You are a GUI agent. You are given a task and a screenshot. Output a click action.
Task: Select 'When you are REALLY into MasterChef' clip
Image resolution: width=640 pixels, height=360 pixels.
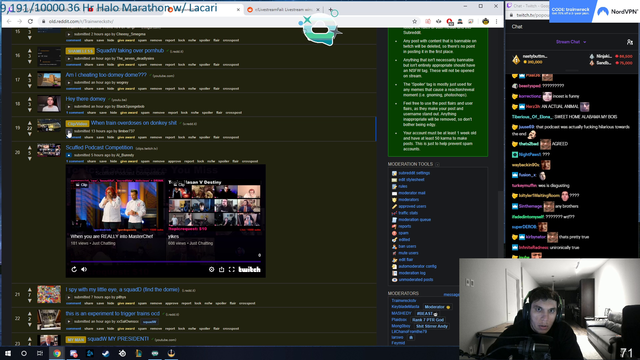click(x=117, y=213)
